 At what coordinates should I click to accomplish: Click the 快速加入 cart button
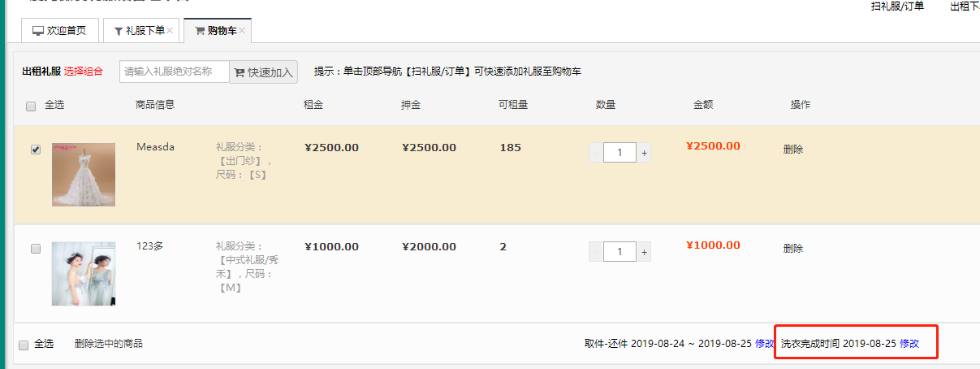point(263,72)
